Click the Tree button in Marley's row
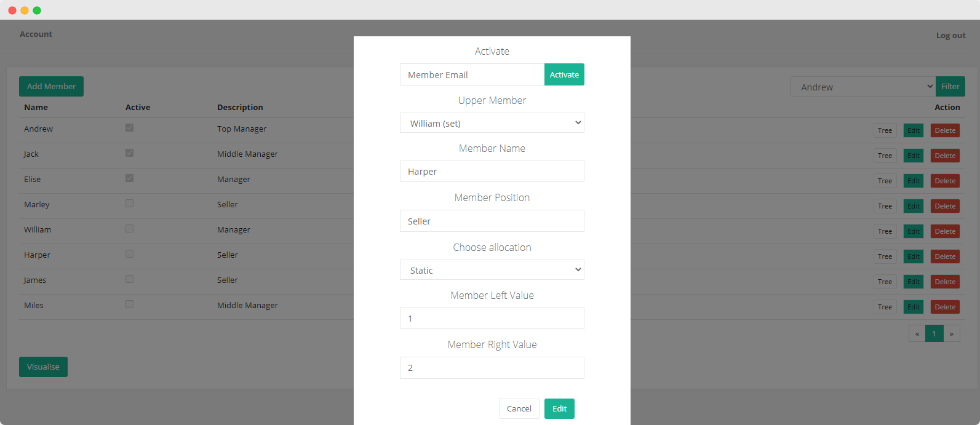The height and width of the screenshot is (425, 980). (885, 206)
